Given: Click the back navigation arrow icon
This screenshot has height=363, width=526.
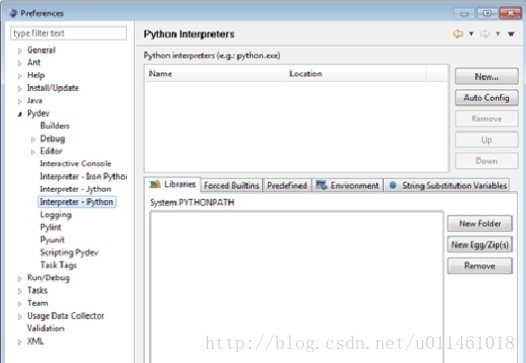Looking at the screenshot, I should tap(458, 34).
